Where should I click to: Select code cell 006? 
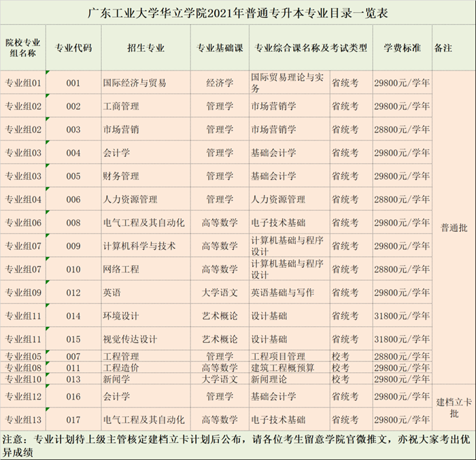coord(73,199)
